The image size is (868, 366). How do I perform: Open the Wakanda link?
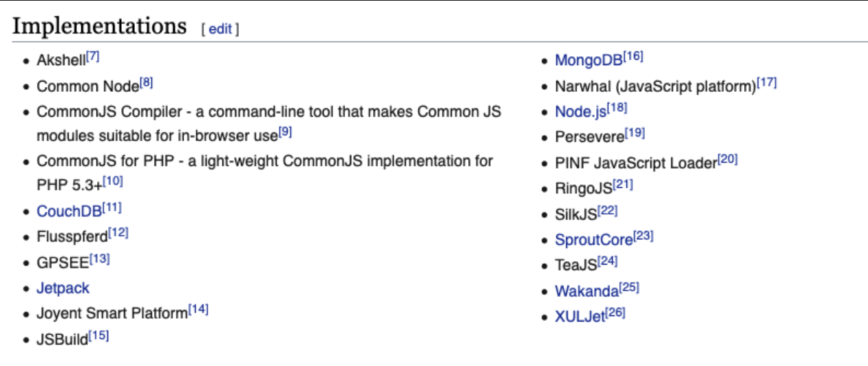coord(587,291)
